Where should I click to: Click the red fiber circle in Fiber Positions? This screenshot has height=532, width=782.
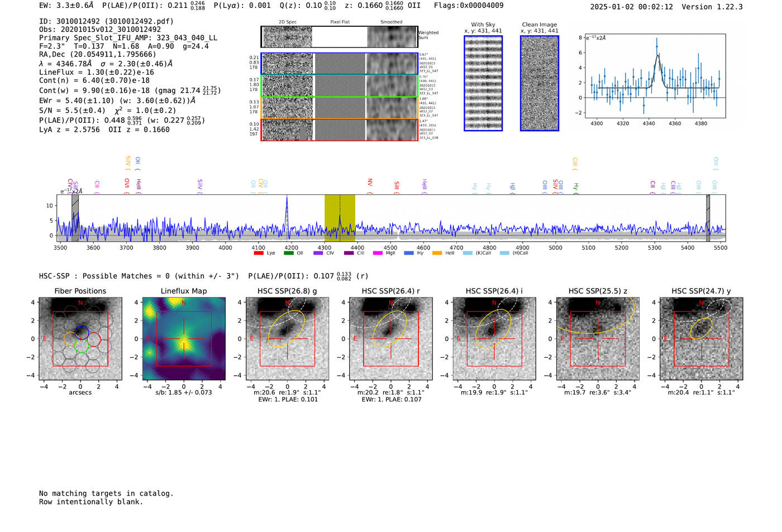(93, 339)
